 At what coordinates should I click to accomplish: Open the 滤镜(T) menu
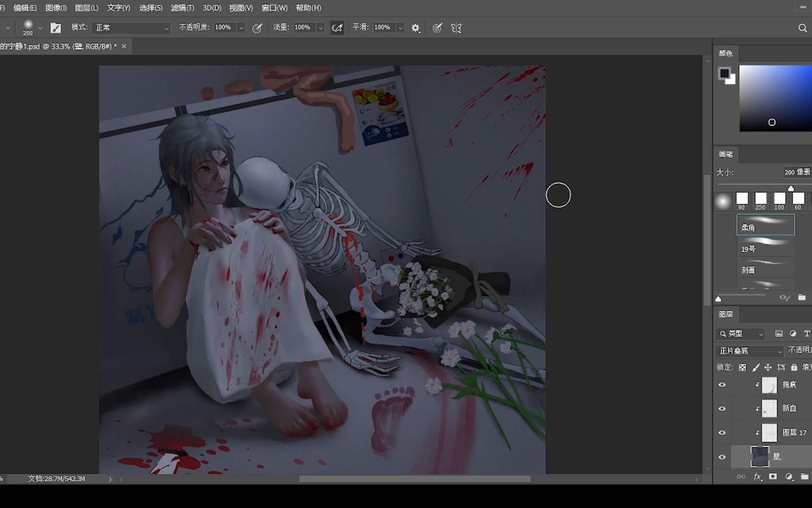coord(182,8)
